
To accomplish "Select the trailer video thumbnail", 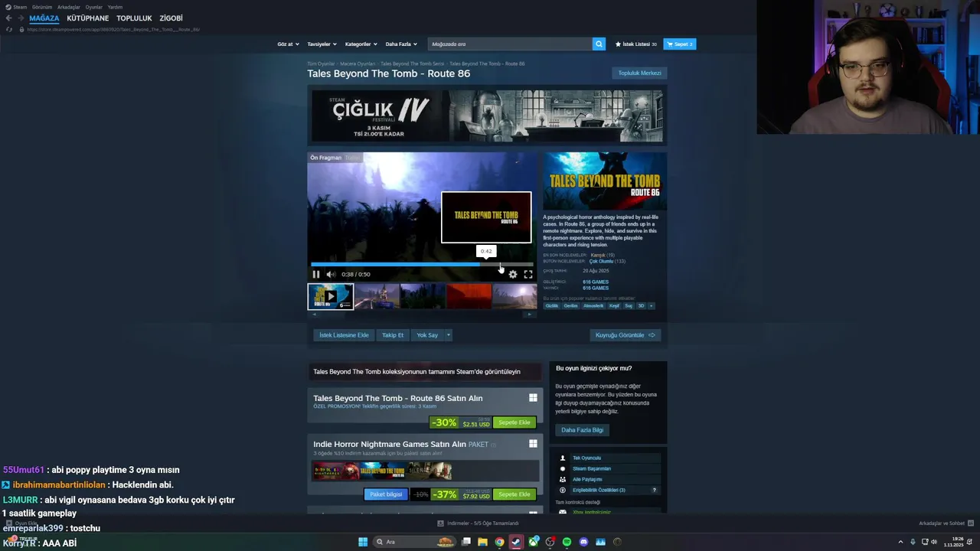I will coord(331,296).
